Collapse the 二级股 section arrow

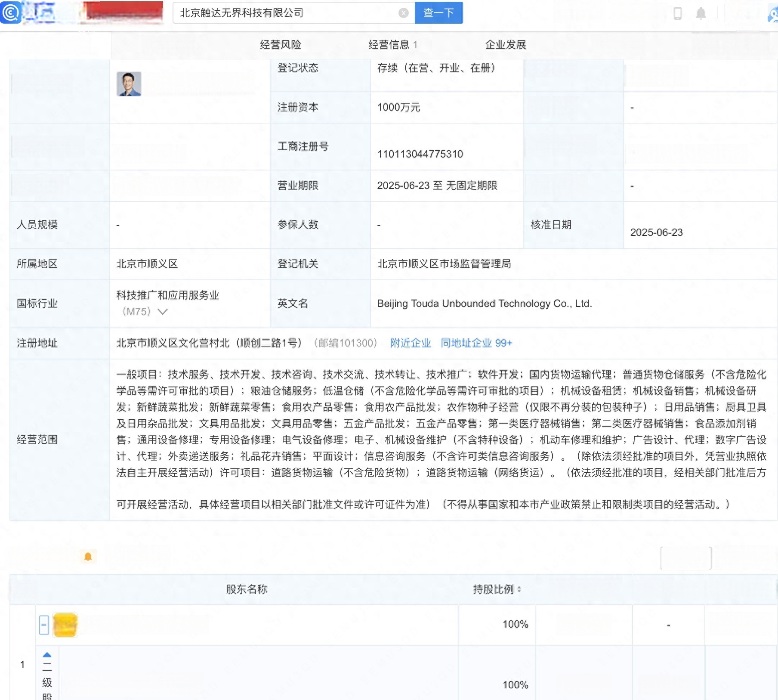point(47,655)
